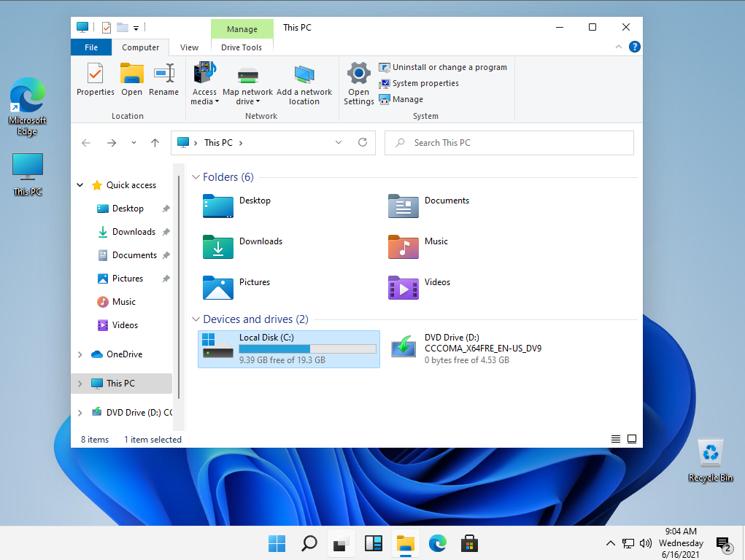Click System properties in ribbon
The height and width of the screenshot is (560, 745).
click(x=419, y=84)
